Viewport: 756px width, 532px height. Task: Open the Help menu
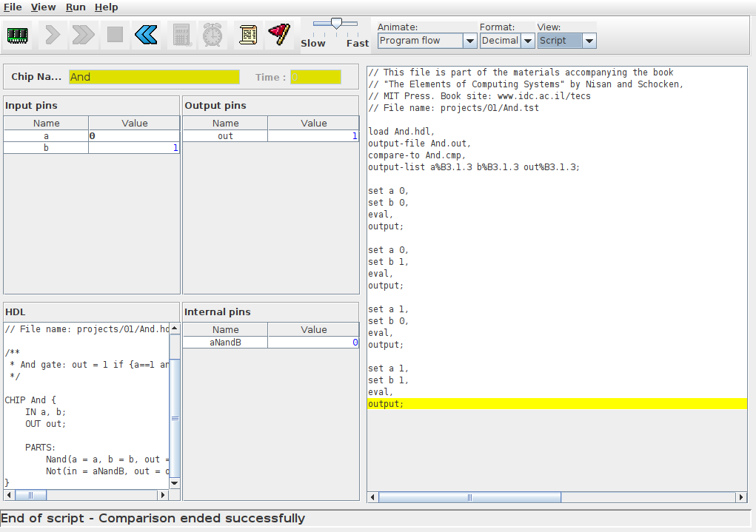pos(107,7)
